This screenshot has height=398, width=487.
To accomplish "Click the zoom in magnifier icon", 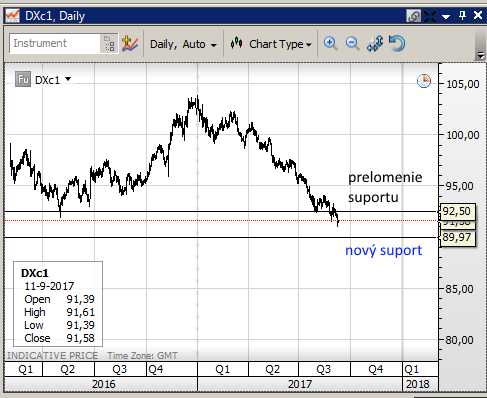I will pyautogui.click(x=331, y=44).
